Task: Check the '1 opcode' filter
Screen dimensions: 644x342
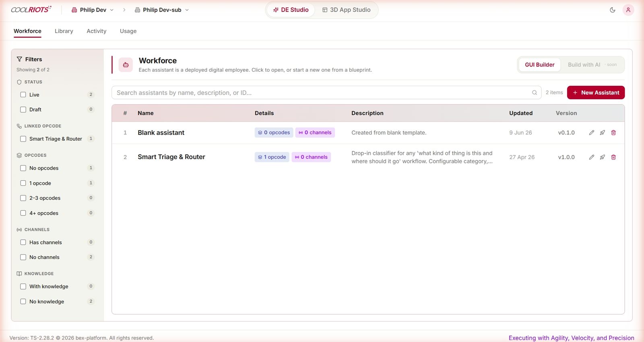Action: pyautogui.click(x=23, y=183)
